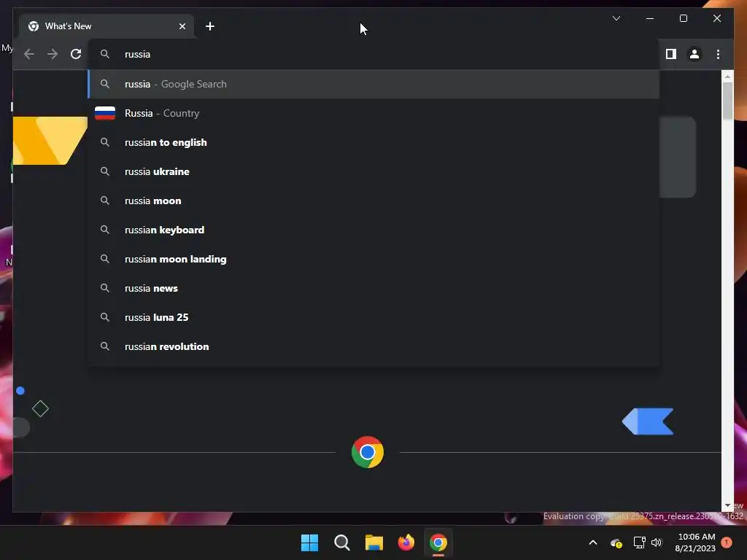Click the back navigation arrow
This screenshot has height=560, width=747.
(29, 54)
